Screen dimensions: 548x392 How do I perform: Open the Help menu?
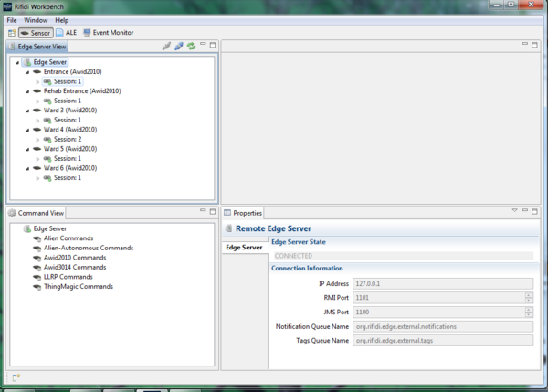coord(61,19)
